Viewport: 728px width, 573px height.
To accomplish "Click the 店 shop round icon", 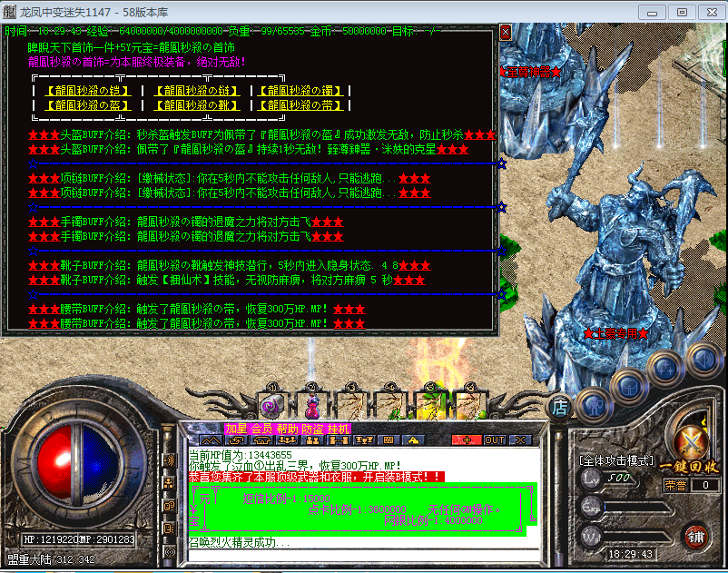I will click(x=559, y=407).
